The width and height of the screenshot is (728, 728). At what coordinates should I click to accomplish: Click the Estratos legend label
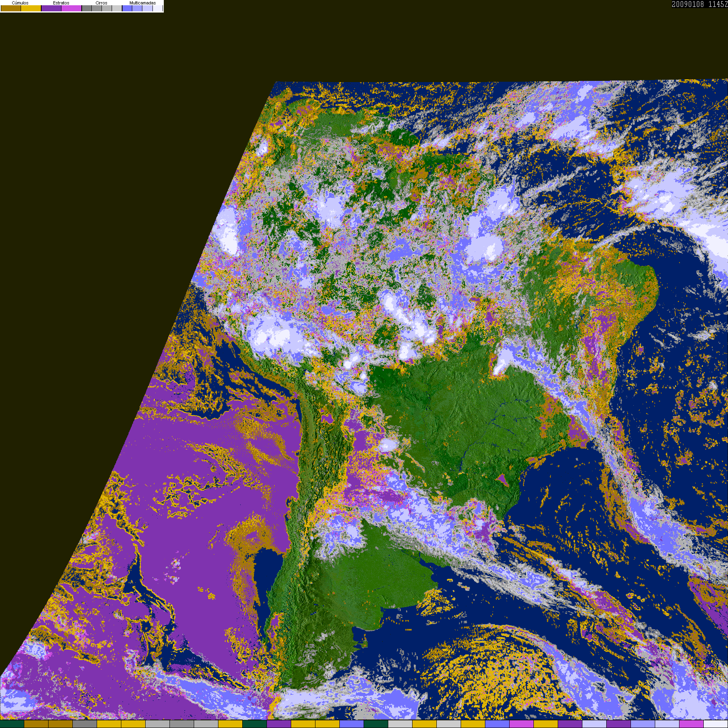coord(61,3)
